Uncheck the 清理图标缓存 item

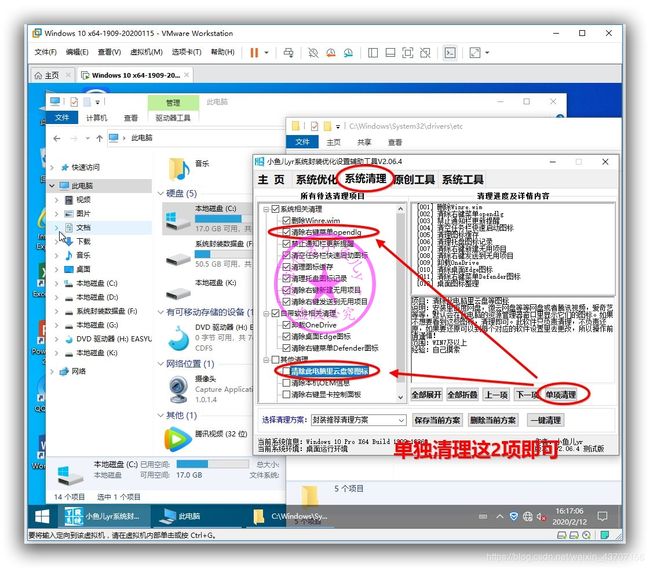tap(286, 267)
